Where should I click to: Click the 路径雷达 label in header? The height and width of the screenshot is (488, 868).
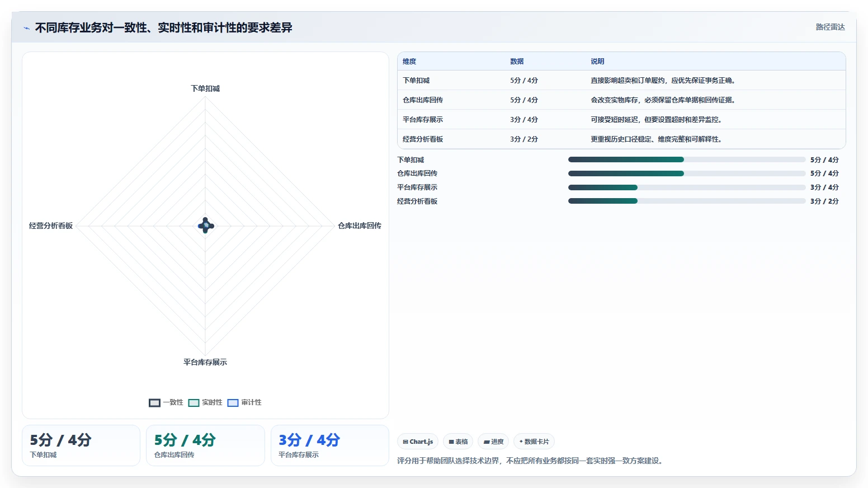point(830,27)
